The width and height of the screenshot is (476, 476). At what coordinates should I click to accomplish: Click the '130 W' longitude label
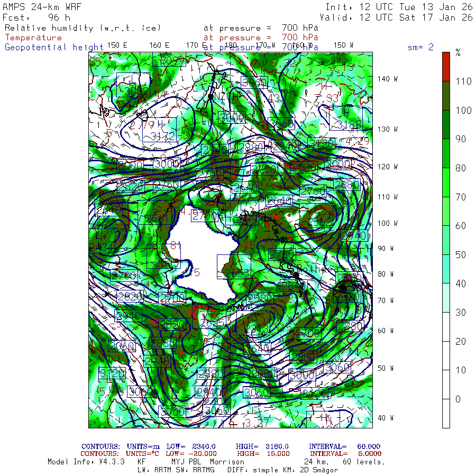[x=388, y=130]
